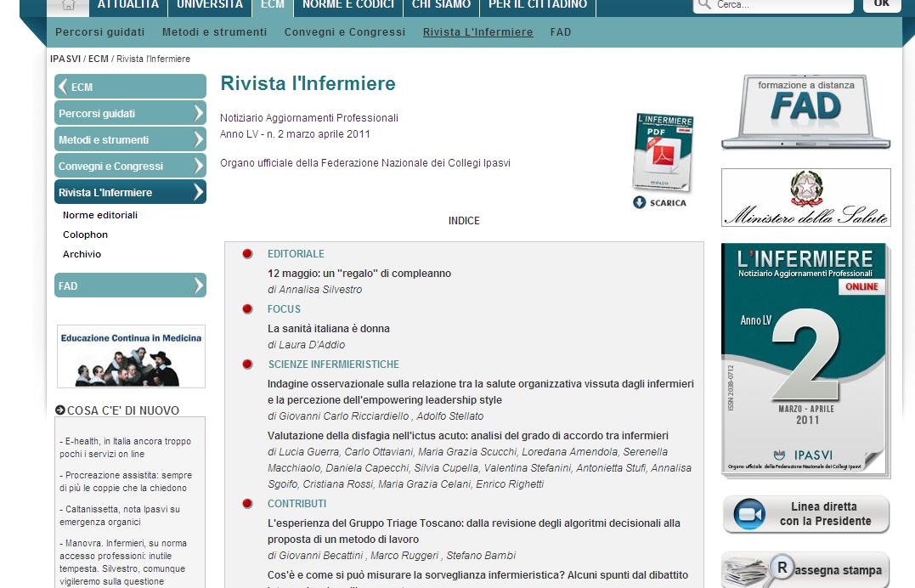Screen dimensions: 915x588
Task: Go back using the ECM sidebar chevron
Action: [63, 87]
